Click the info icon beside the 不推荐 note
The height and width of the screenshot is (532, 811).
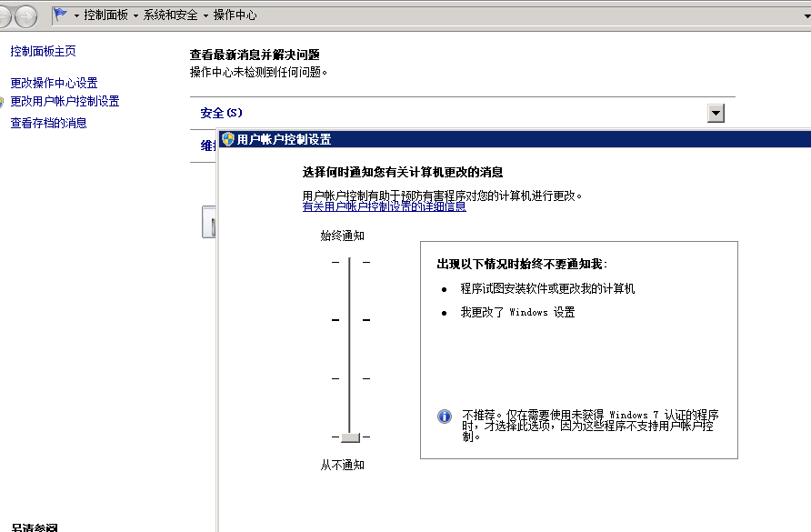coord(445,417)
